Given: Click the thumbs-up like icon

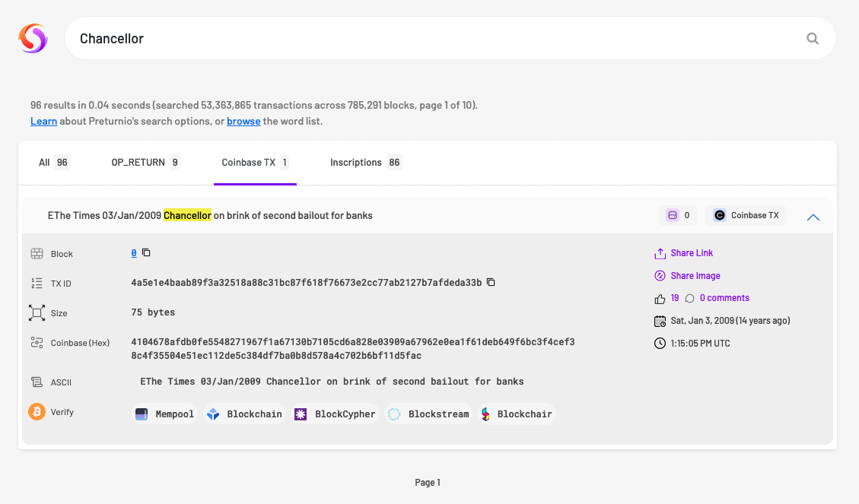Looking at the screenshot, I should coord(660,299).
